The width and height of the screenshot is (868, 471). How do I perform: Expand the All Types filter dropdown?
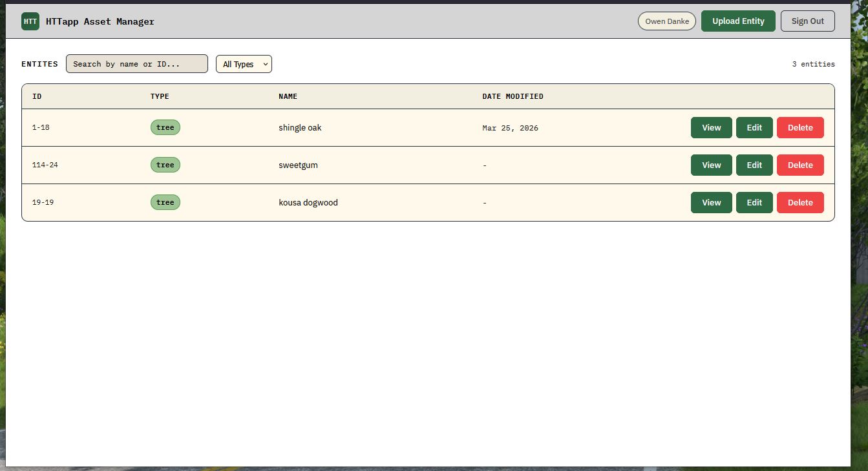click(244, 64)
